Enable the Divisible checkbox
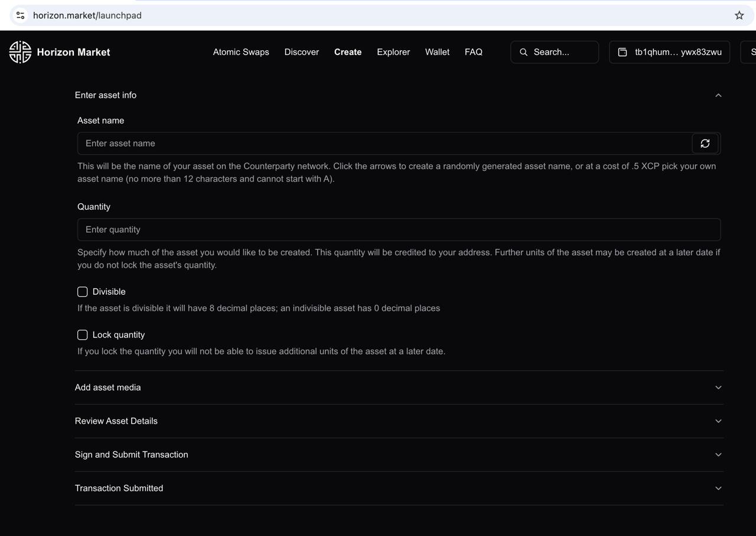The image size is (756, 536). coord(83,292)
